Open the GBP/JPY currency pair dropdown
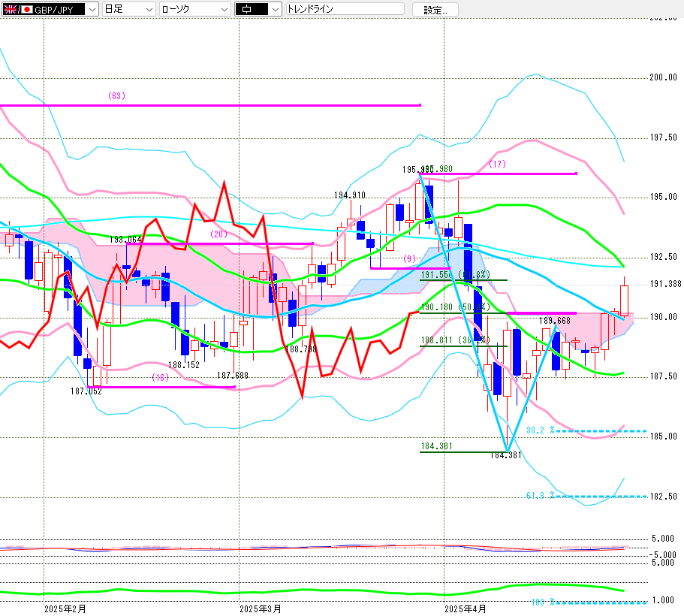 click(50, 9)
